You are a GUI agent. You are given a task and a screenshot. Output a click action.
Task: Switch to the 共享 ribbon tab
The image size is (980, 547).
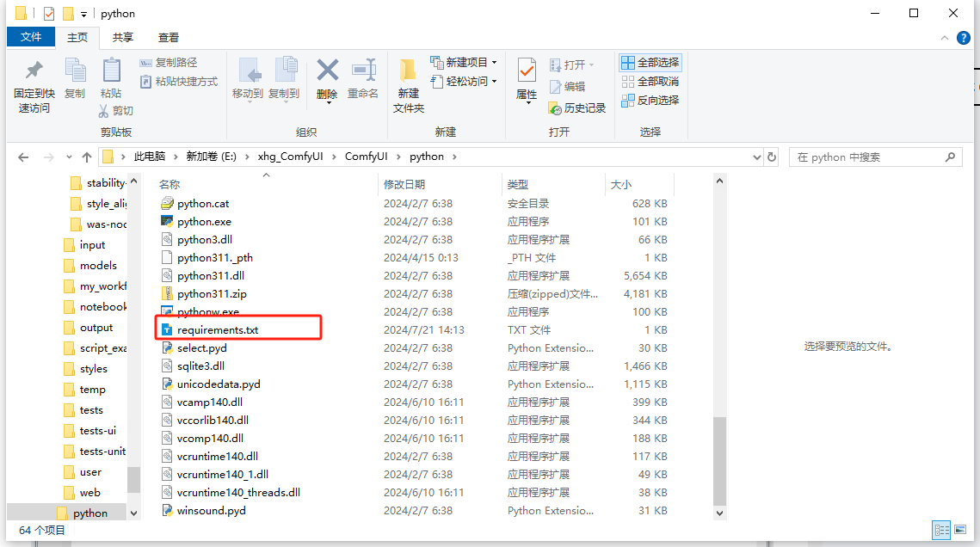(x=123, y=38)
